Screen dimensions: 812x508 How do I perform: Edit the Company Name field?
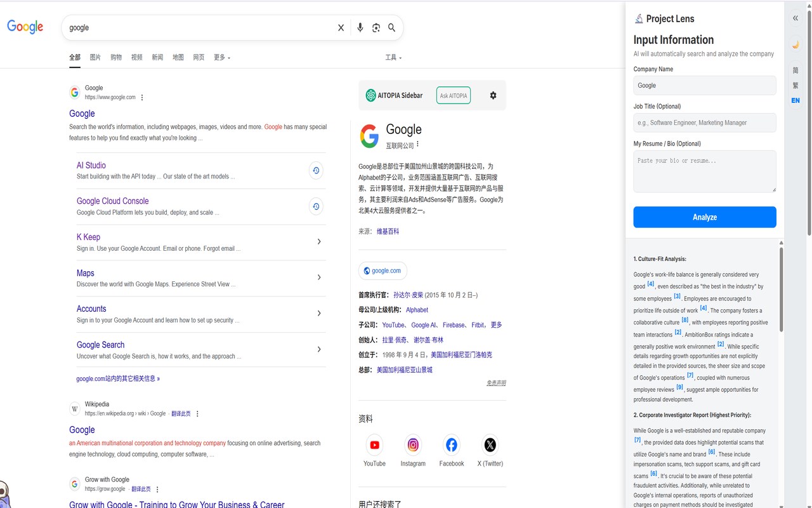pyautogui.click(x=705, y=86)
